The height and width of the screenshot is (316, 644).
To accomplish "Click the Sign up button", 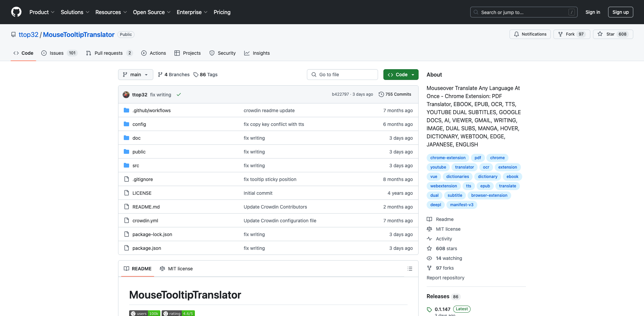I will point(621,12).
